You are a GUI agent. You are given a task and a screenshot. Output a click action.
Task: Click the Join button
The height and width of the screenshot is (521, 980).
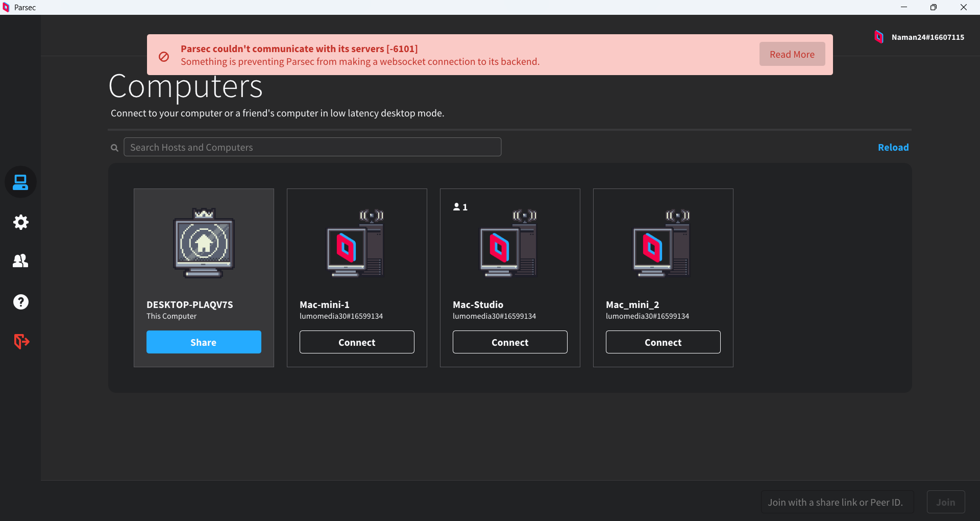pos(946,502)
